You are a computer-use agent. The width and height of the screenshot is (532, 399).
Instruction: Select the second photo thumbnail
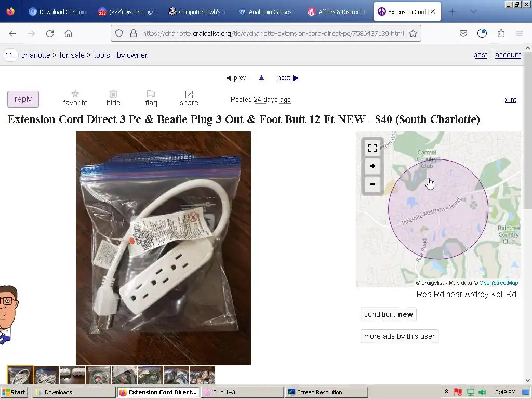click(46, 375)
